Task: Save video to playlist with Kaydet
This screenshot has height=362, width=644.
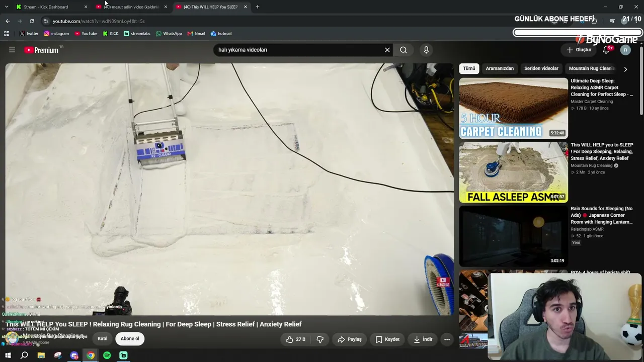Action: 387,339
